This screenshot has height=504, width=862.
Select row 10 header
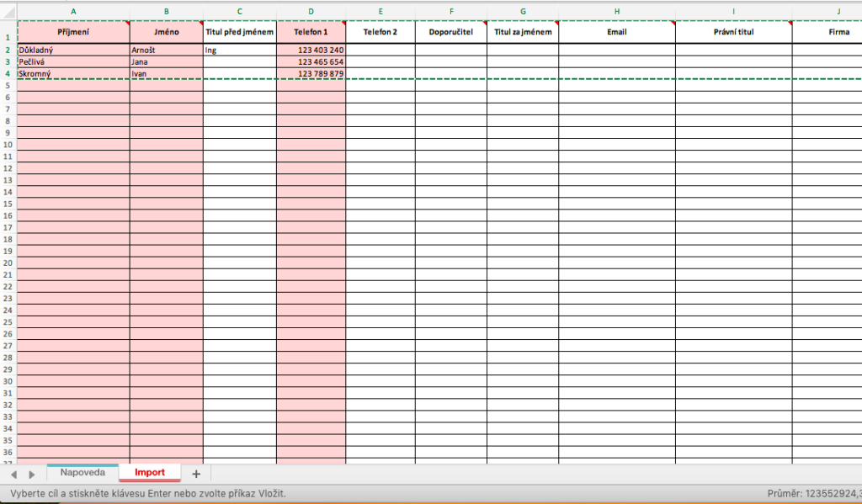pos(8,145)
